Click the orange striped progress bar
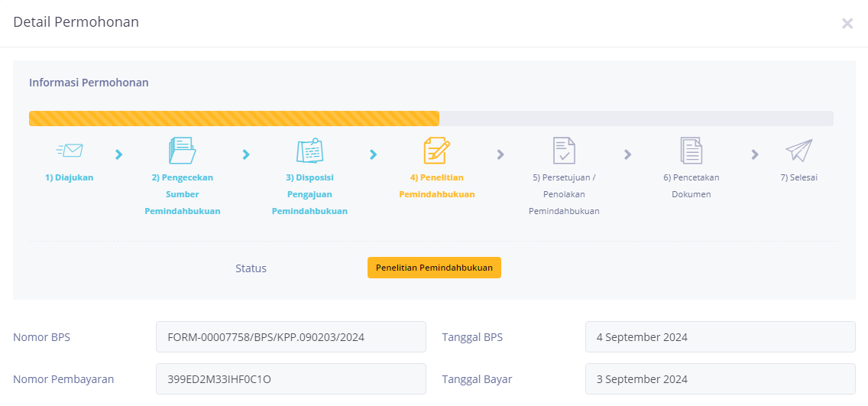Screen dimensions: 868x406 234,119
